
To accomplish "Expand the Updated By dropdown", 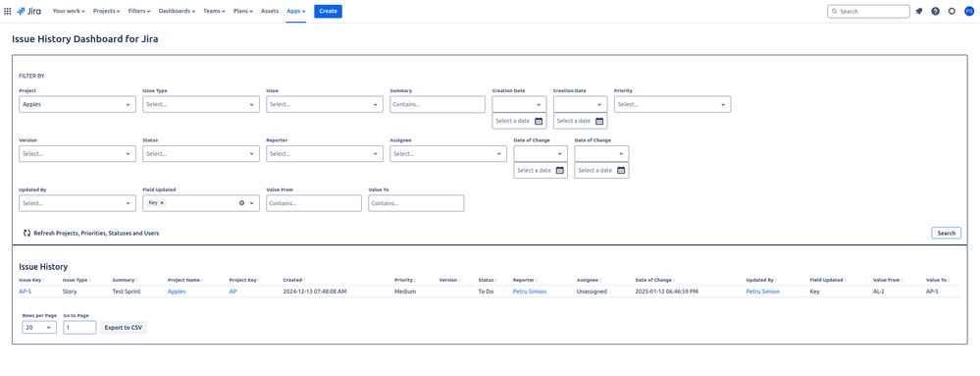I will (x=77, y=203).
